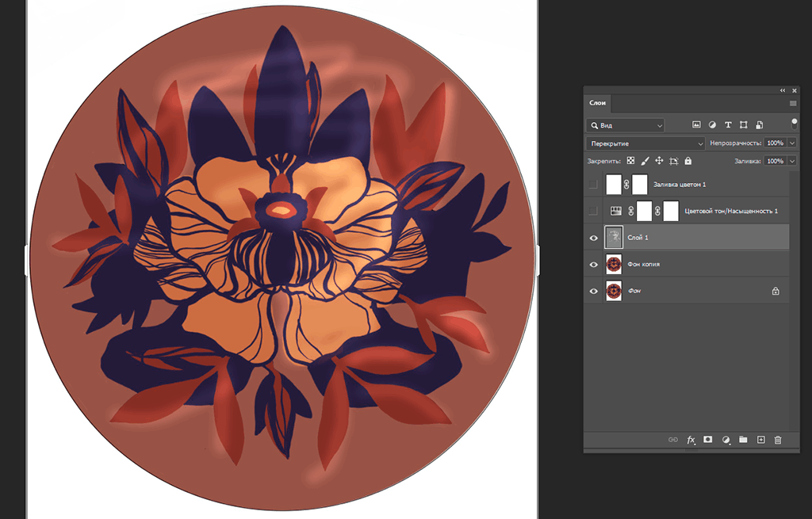Select the Цветовой тон/Насыщенность 1 layer name

pos(731,211)
